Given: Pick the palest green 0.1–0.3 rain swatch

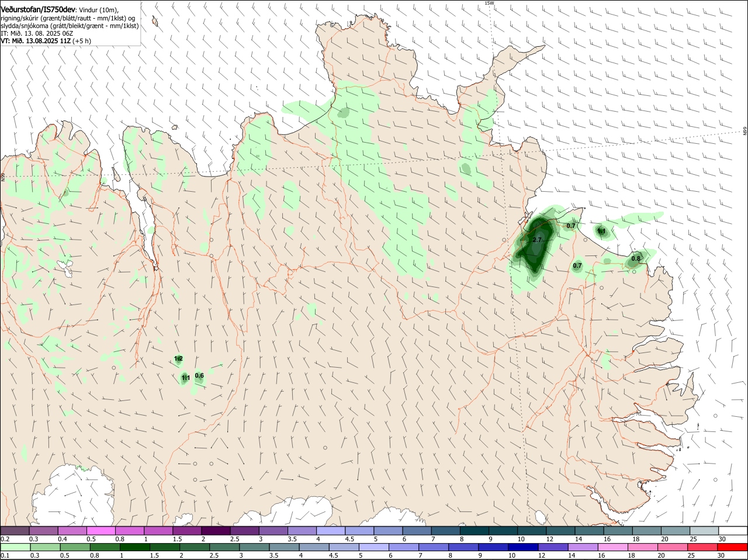Looking at the screenshot, I should click(15, 547).
